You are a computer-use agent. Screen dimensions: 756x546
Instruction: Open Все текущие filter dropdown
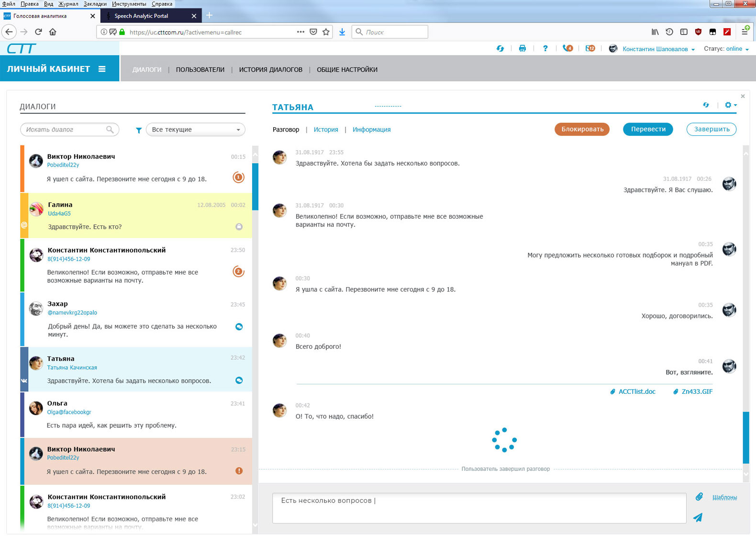(x=195, y=129)
